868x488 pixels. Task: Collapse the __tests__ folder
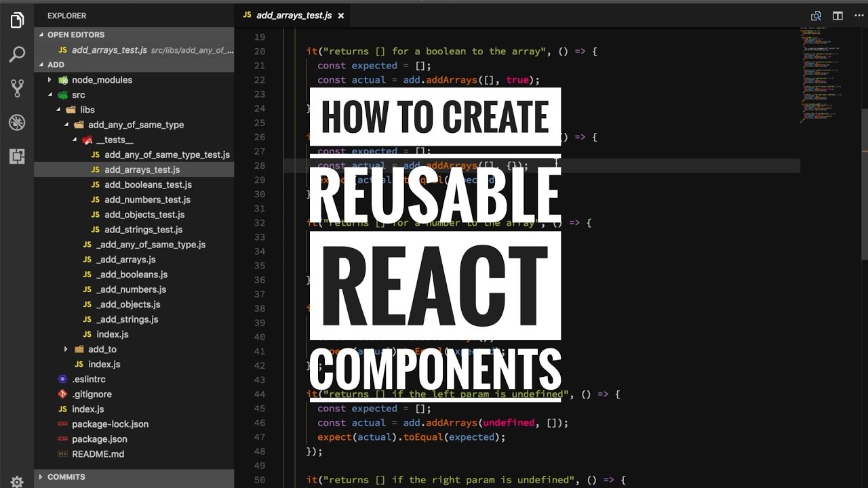coord(74,140)
